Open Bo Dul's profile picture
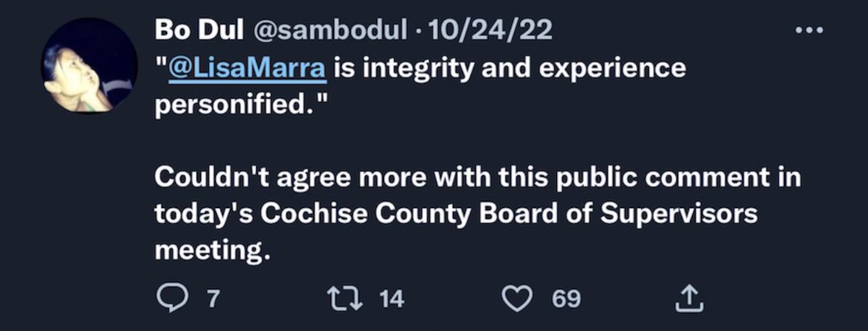The width and height of the screenshot is (868, 331). 90,65
